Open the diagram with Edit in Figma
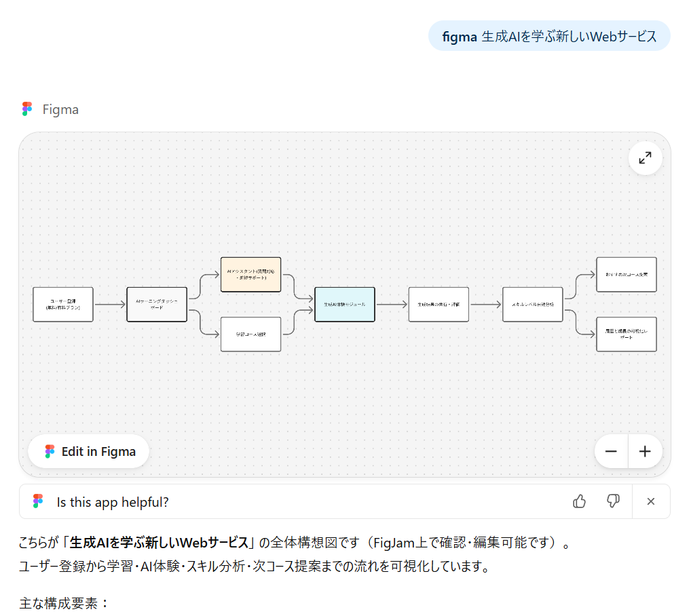691x616 pixels. [89, 451]
